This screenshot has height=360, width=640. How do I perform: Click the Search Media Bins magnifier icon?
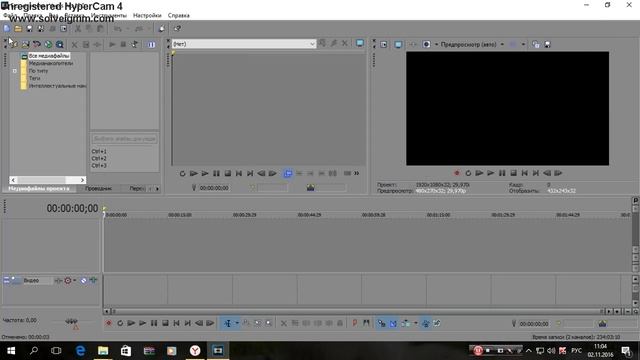60,44
